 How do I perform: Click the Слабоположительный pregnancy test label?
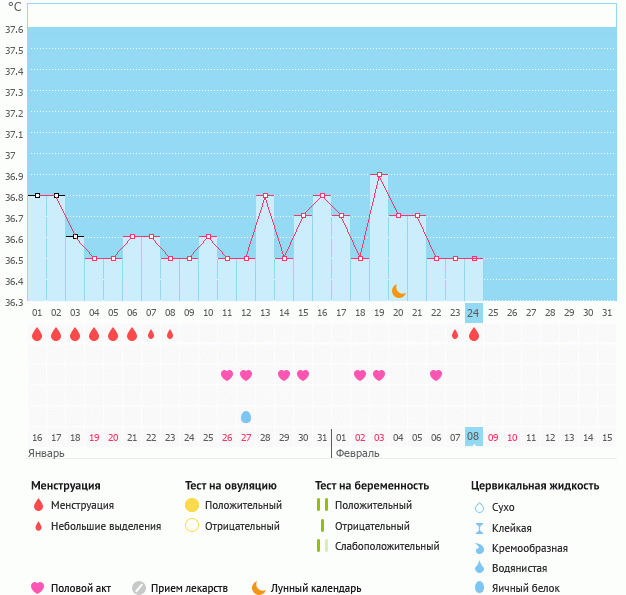[x=388, y=546]
